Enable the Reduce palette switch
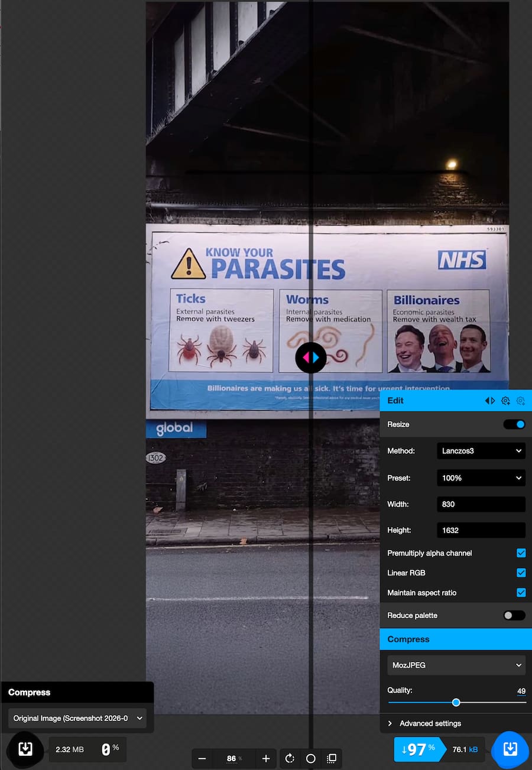The height and width of the screenshot is (770, 532). (x=514, y=615)
